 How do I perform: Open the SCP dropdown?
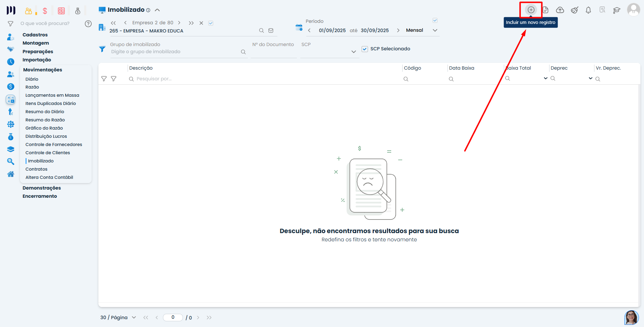click(354, 52)
